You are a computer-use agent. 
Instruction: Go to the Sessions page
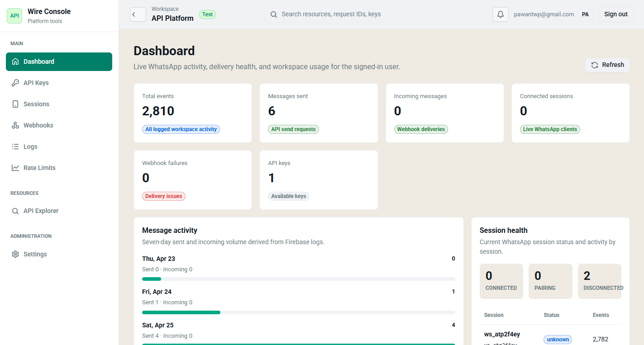click(59, 104)
